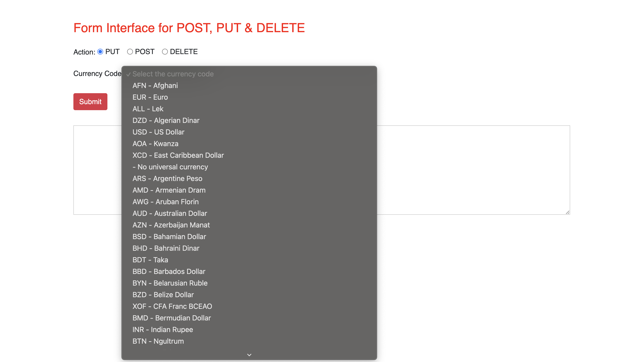Select the PUT action radio button
The height and width of the screenshot is (362, 644).
pyautogui.click(x=100, y=52)
